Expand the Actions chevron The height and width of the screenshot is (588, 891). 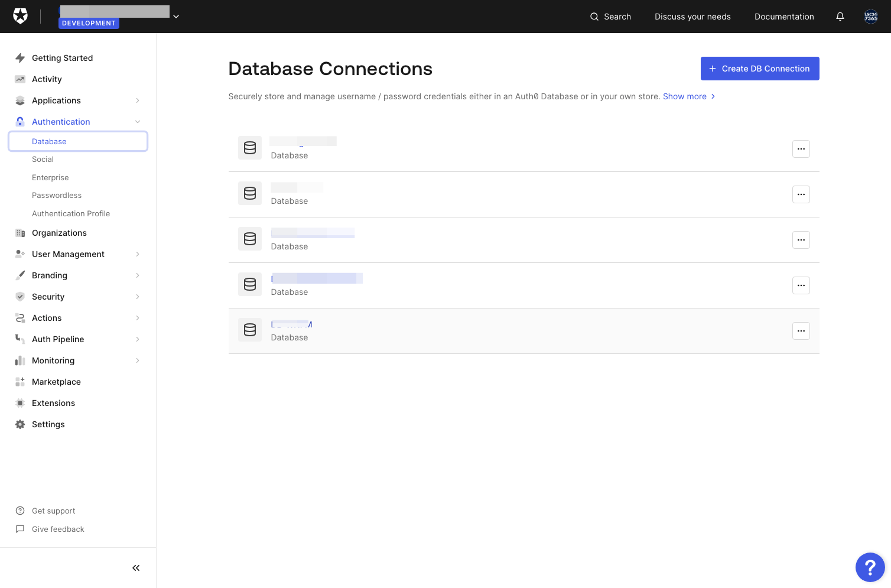138,318
